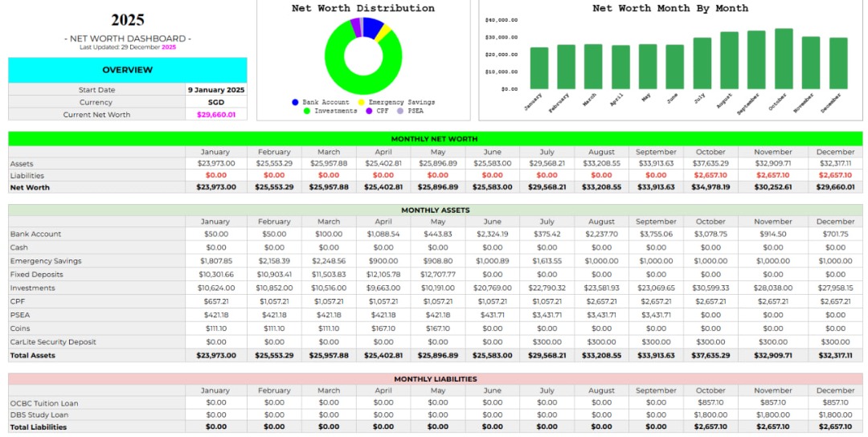Click the purple CPF legend dot
The width and height of the screenshot is (868, 437).
[x=368, y=111]
